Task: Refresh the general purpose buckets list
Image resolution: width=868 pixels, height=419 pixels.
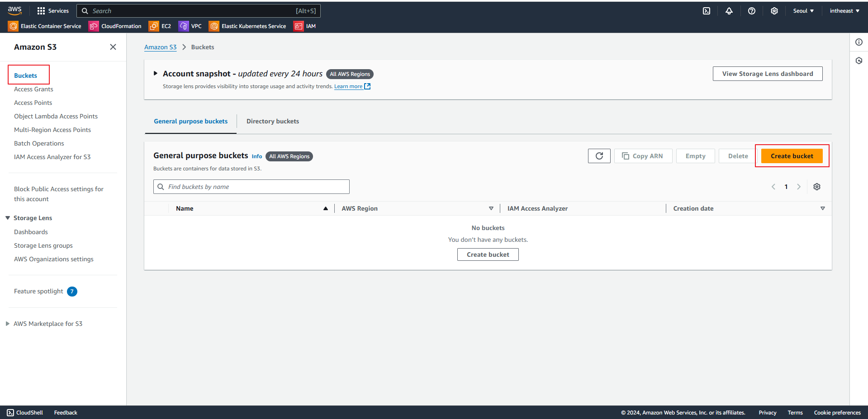Action: point(599,156)
